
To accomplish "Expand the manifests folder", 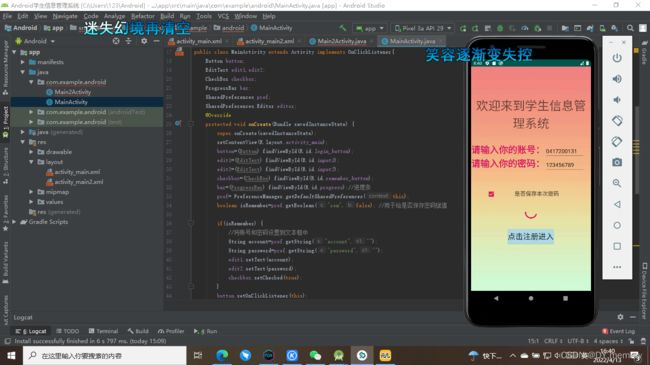I will [x=23, y=62].
